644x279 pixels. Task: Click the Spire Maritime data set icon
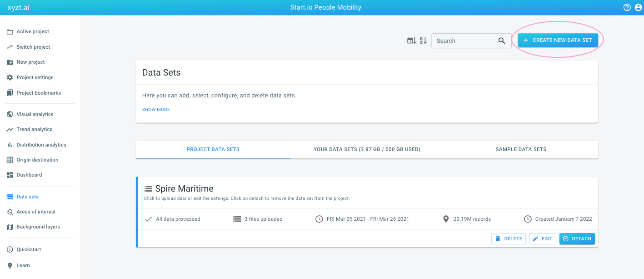click(x=148, y=188)
